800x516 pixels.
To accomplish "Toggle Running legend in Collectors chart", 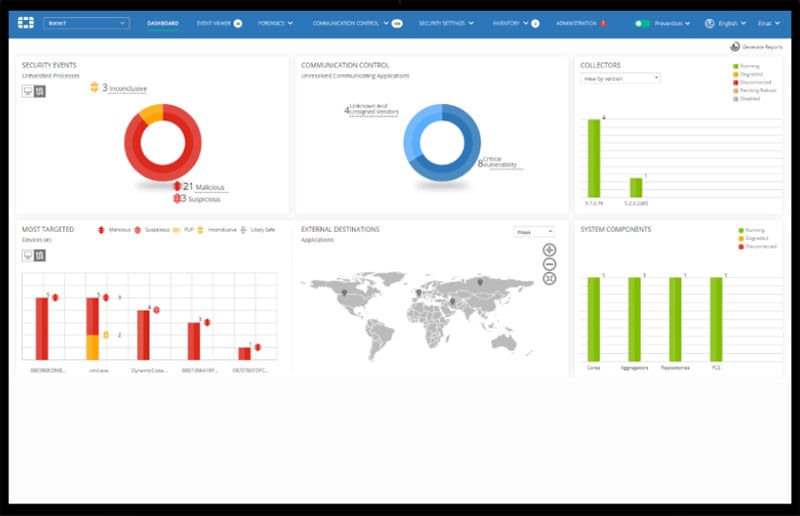I will 735,66.
